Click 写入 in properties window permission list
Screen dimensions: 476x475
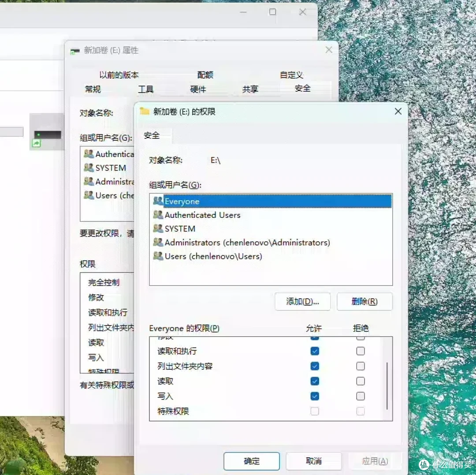pos(96,358)
